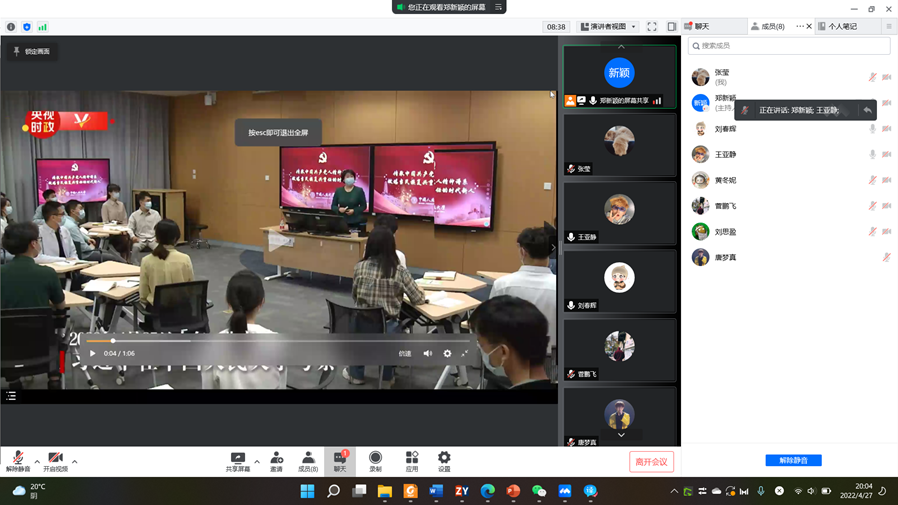The width and height of the screenshot is (898, 505).
Task: Open the Microsoft Edge icon on taskbar
Action: 487,491
